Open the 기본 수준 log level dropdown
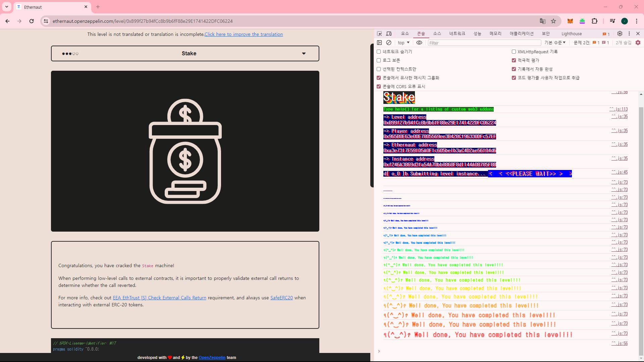Screen dimensions: 644x362 click(x=555, y=43)
